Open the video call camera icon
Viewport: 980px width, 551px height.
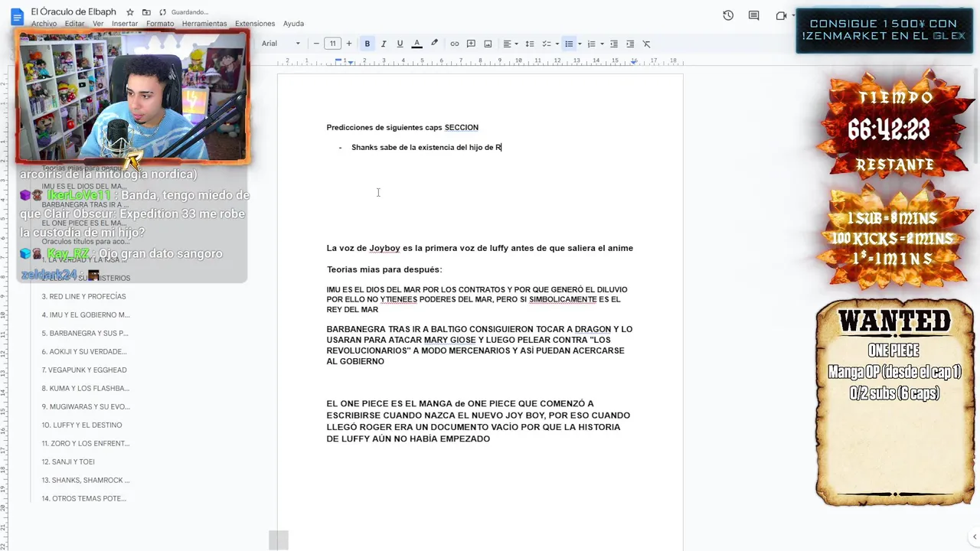(x=781, y=15)
